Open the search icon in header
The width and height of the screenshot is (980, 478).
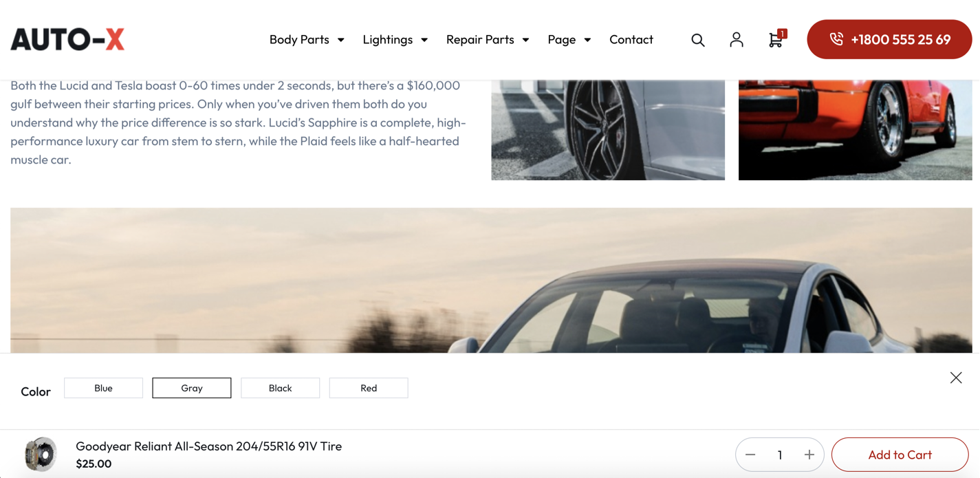pyautogui.click(x=697, y=40)
